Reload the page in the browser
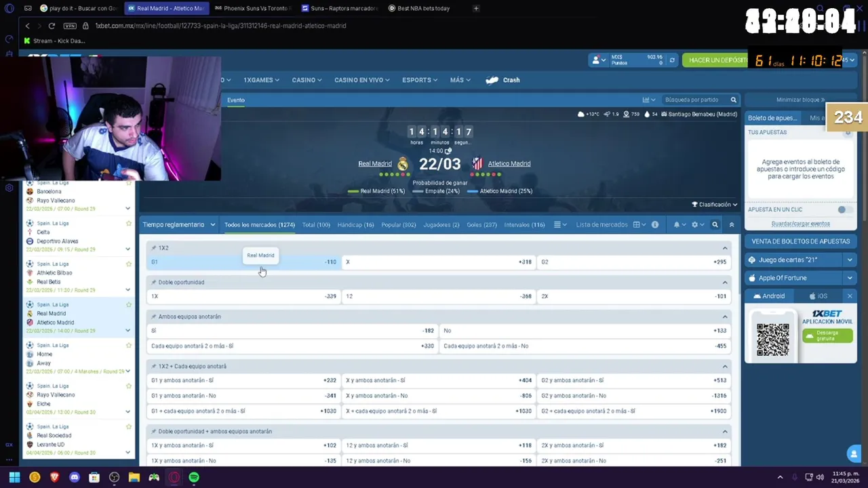 (x=52, y=26)
